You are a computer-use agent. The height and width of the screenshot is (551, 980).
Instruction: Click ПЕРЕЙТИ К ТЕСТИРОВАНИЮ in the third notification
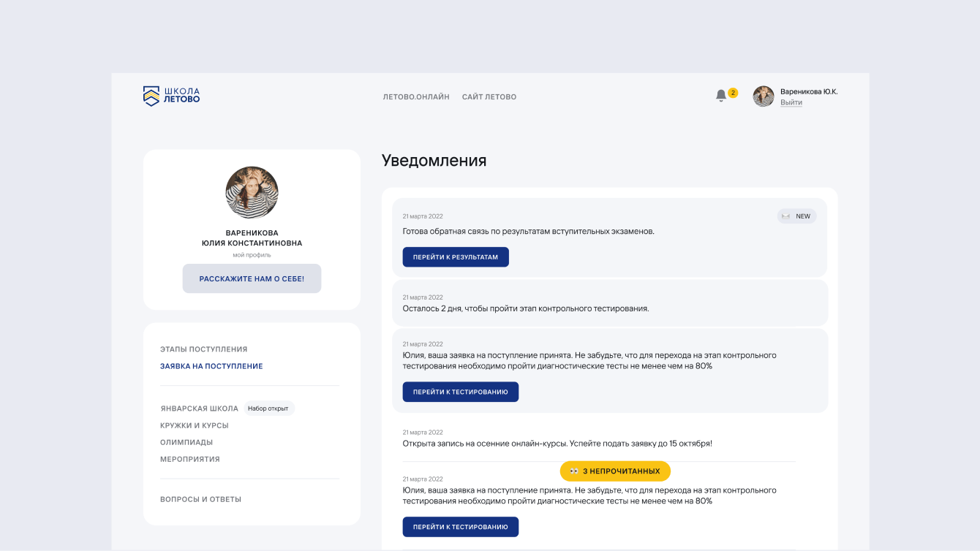point(461,392)
